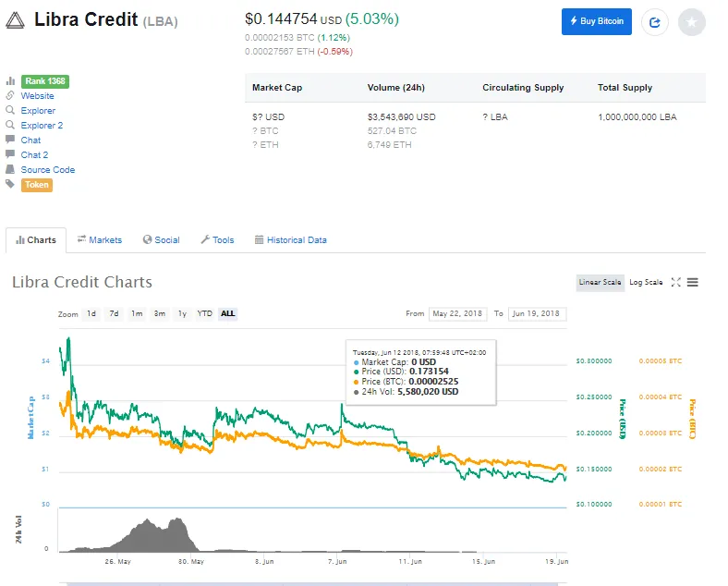Click the Libra Credit Charts heading
Viewport: 728px width, 586px height.
82,282
